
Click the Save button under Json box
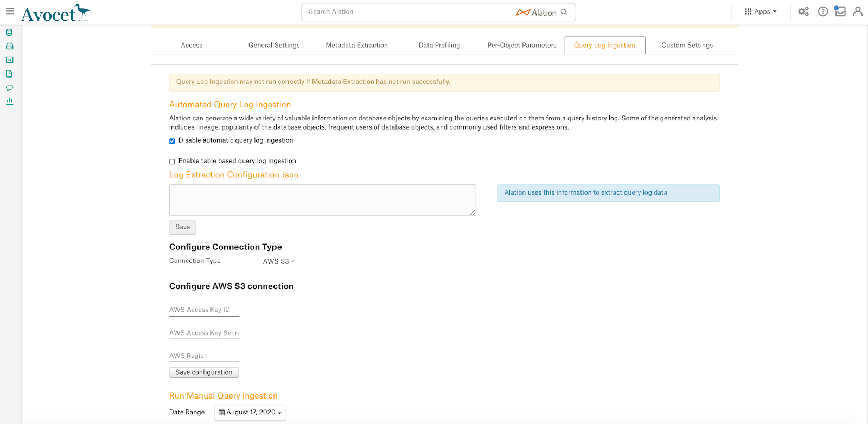(183, 227)
